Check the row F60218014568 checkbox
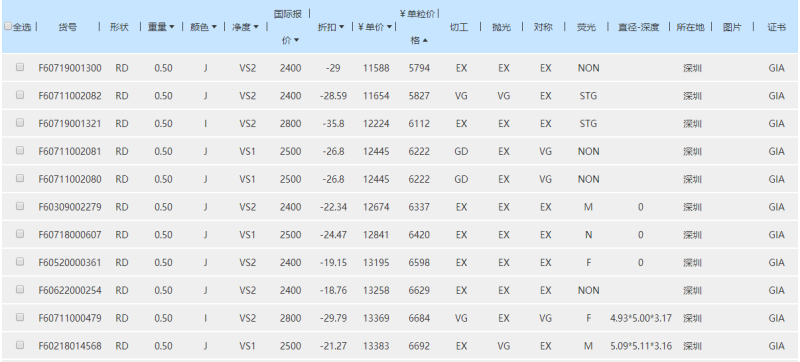Screen dimensions: 800x362 (x=20, y=345)
